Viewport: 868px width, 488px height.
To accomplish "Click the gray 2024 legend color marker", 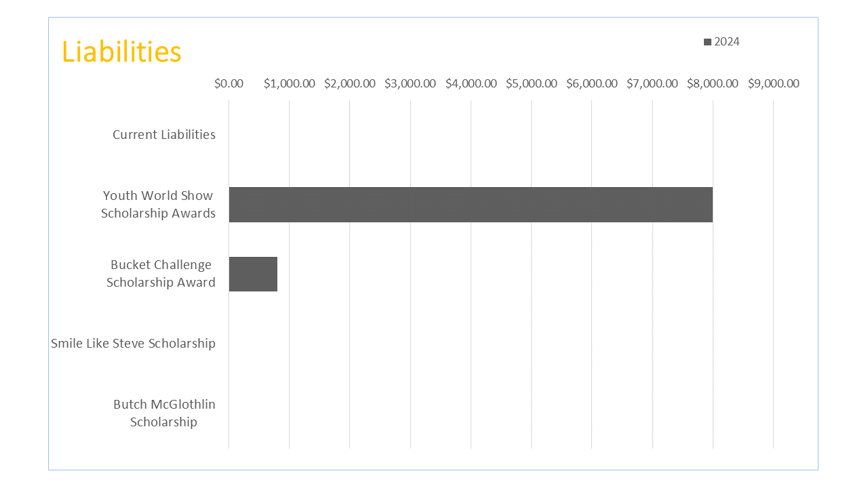I will 708,42.
